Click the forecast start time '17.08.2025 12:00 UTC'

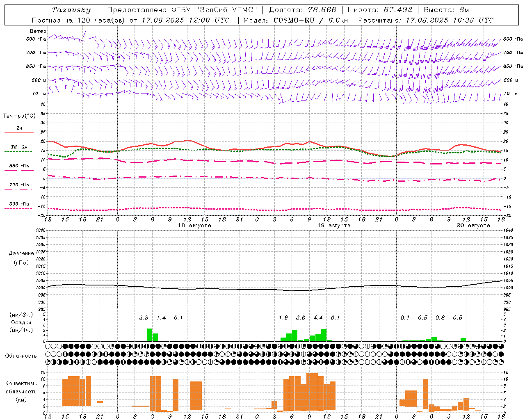tap(185, 20)
